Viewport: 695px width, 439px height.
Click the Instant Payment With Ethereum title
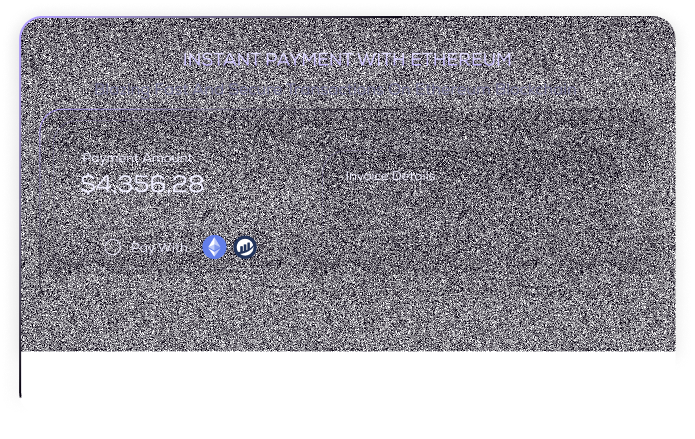[347, 60]
